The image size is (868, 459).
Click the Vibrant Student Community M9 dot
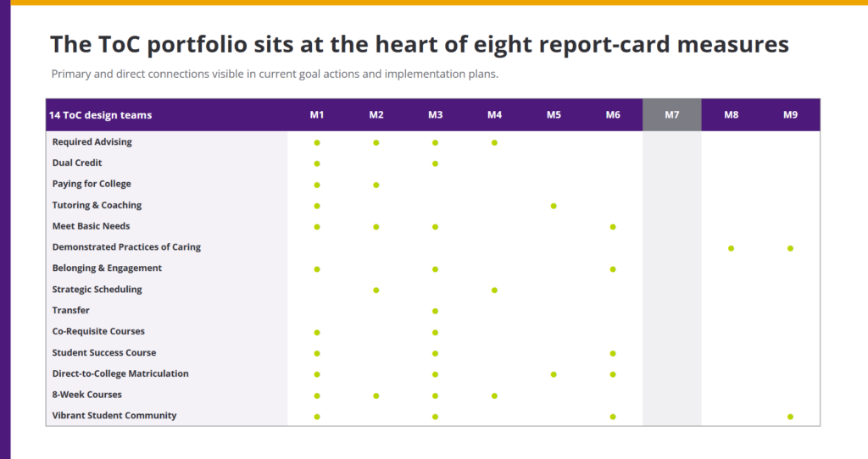(790, 417)
